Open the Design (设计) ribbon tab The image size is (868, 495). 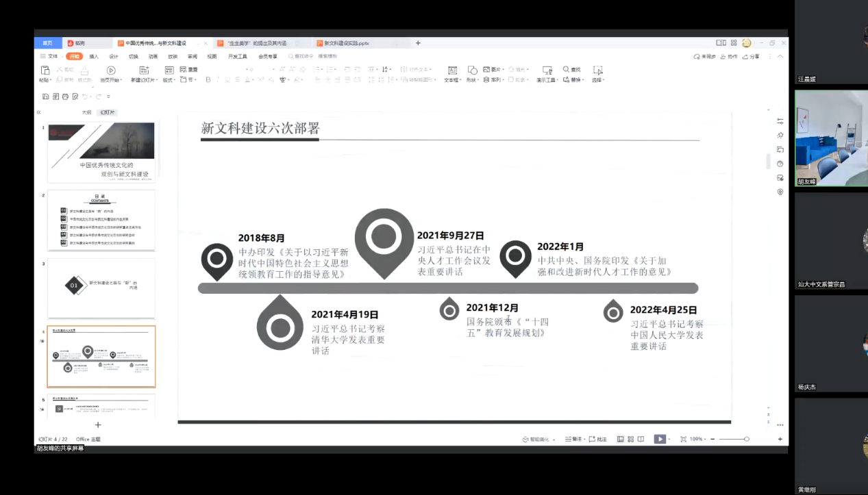click(x=114, y=56)
